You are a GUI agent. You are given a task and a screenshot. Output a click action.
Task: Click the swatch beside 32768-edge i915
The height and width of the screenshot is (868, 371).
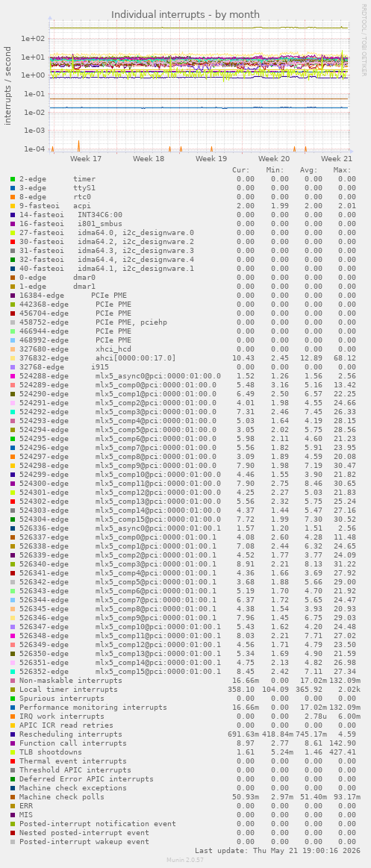[13, 367]
